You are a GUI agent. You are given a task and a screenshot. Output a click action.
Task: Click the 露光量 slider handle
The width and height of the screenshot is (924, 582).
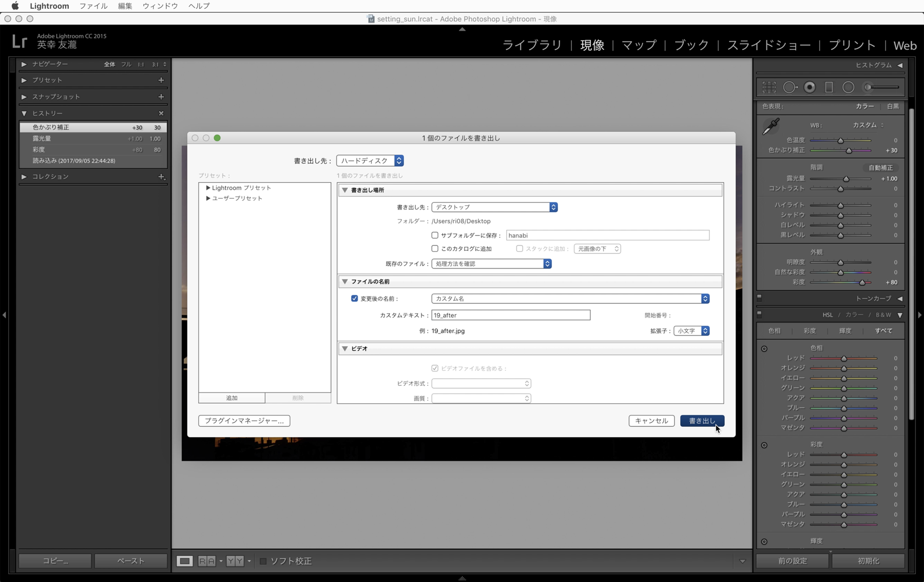(846, 179)
